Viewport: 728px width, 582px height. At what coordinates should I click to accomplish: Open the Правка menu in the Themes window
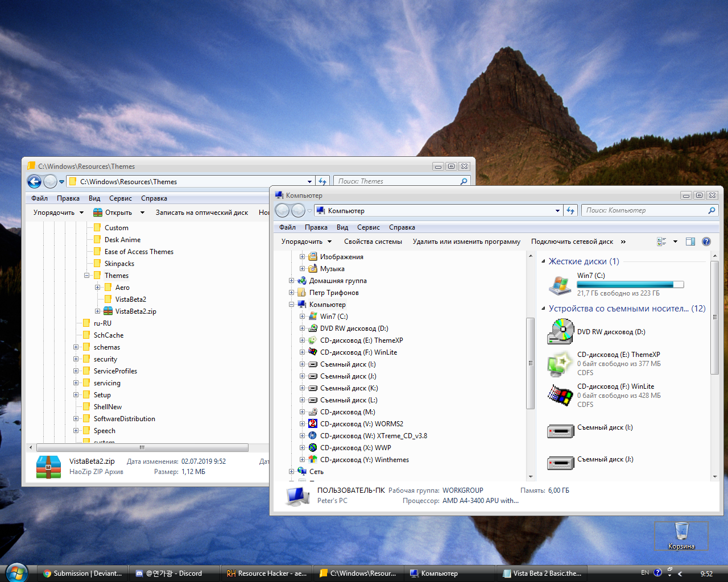coord(68,198)
